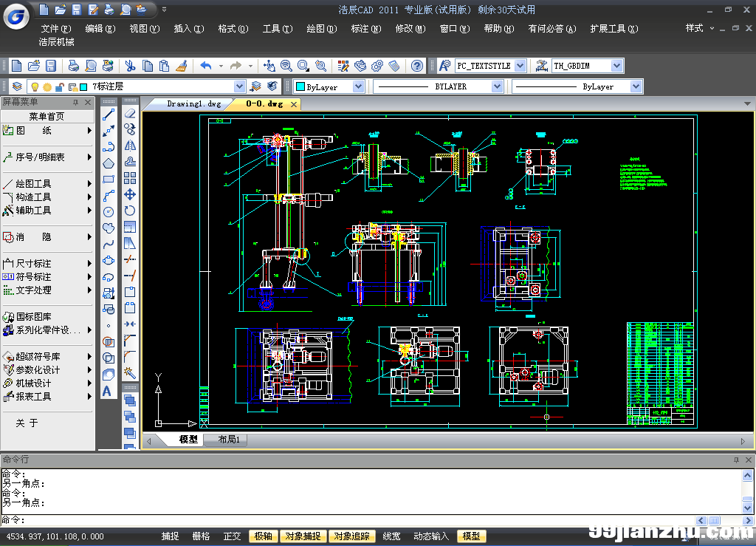Expand the 机械设计 submenu
Image resolution: width=756 pixels, height=546 pixels.
pos(47,383)
